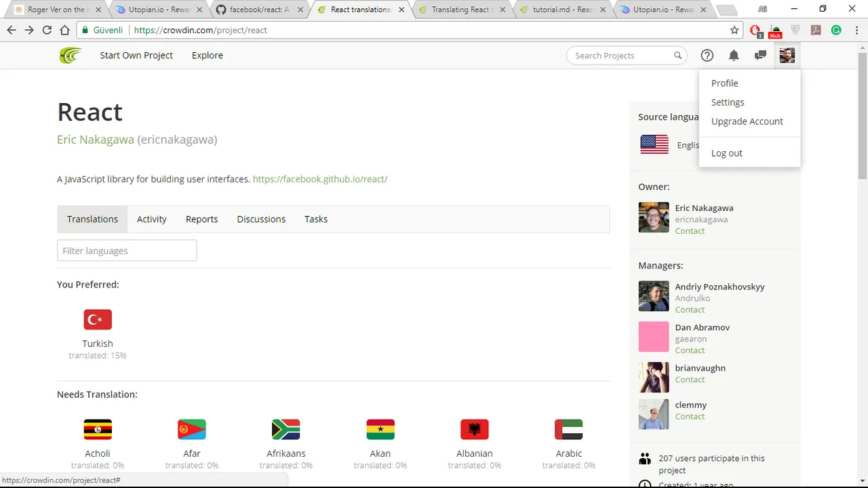Screen dimensions: 868x488
Task: Switch to the Activity tab
Action: pyautogui.click(x=152, y=219)
